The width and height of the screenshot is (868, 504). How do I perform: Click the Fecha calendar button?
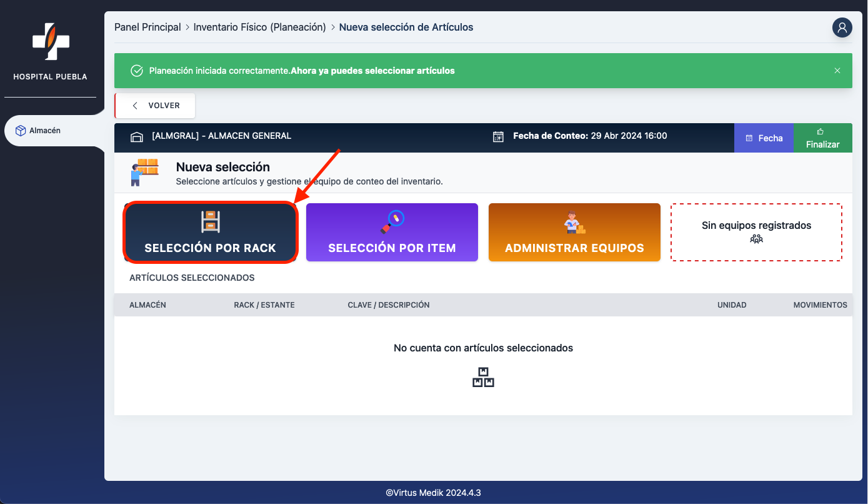(x=764, y=138)
